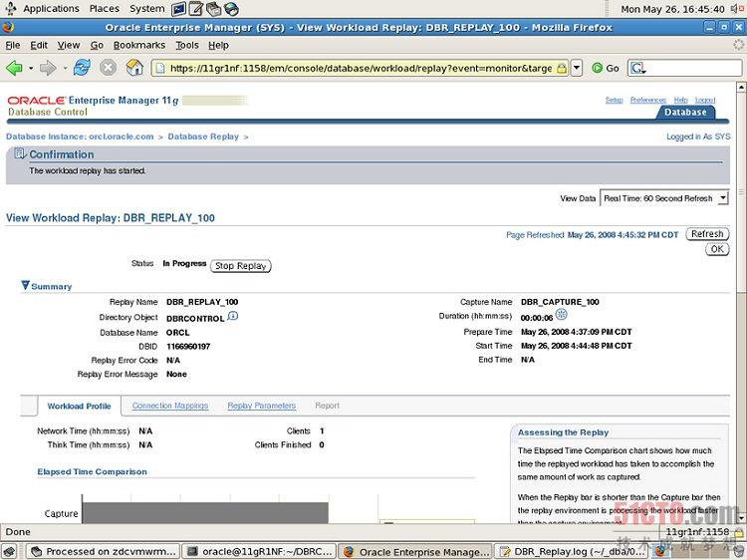Viewport: 747px width, 560px height.
Task: Collapse the Summary section triangle
Action: [x=26, y=286]
